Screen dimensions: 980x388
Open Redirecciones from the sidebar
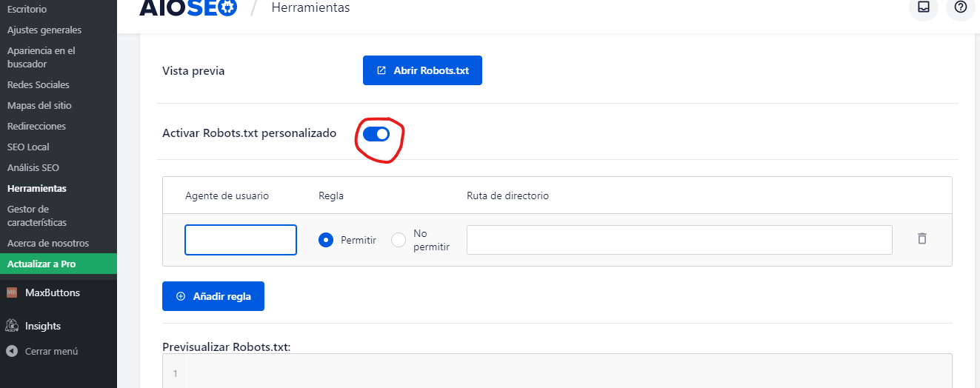click(x=36, y=127)
